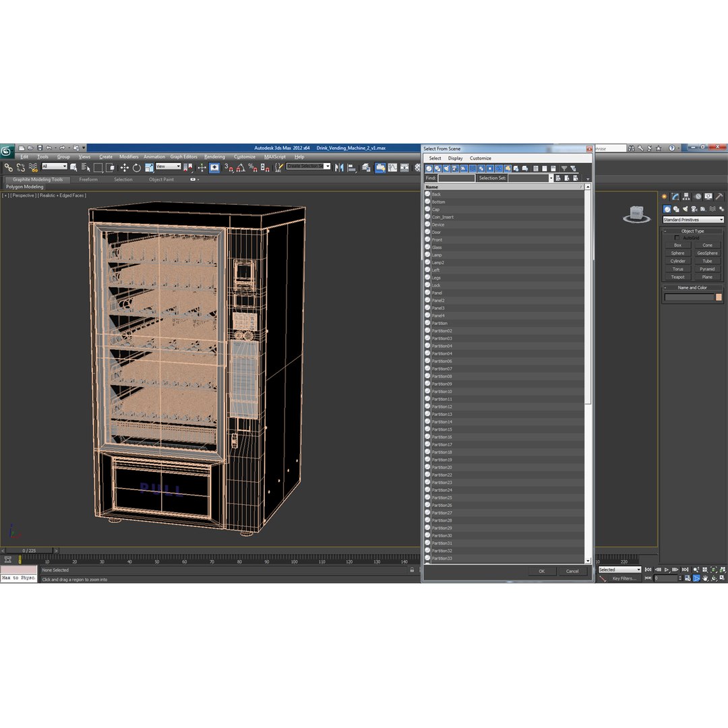Image resolution: width=728 pixels, height=728 pixels.
Task: Open the Manage Layers icon
Action: [366, 168]
